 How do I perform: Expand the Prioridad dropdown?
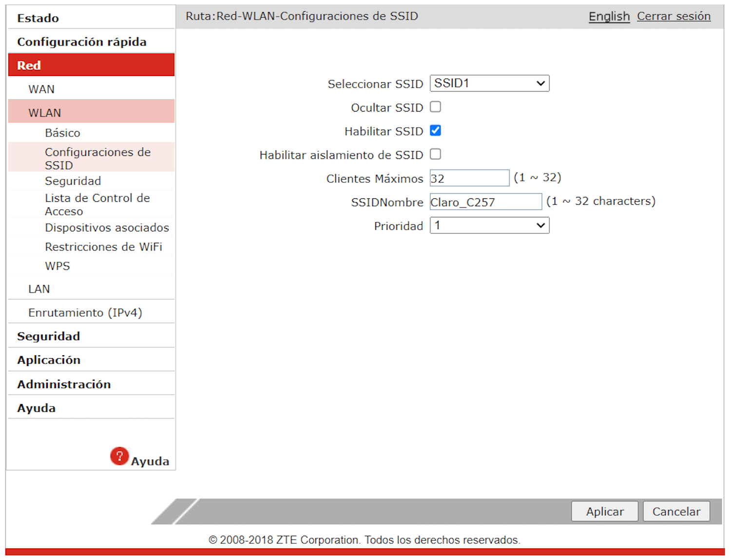pos(489,226)
